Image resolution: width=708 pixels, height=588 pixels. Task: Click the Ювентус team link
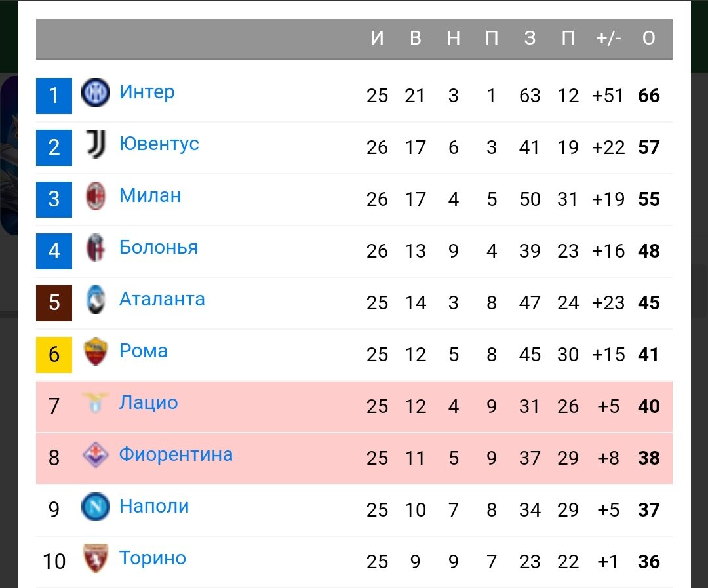(x=159, y=144)
